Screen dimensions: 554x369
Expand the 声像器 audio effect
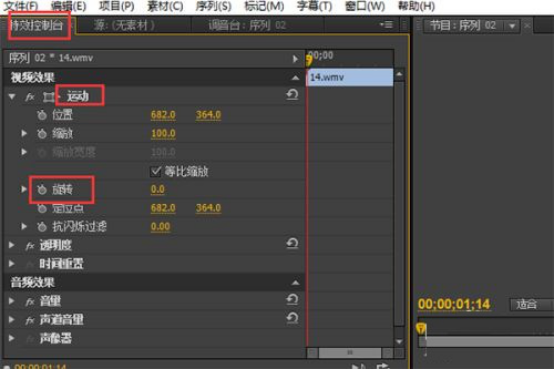(12, 338)
